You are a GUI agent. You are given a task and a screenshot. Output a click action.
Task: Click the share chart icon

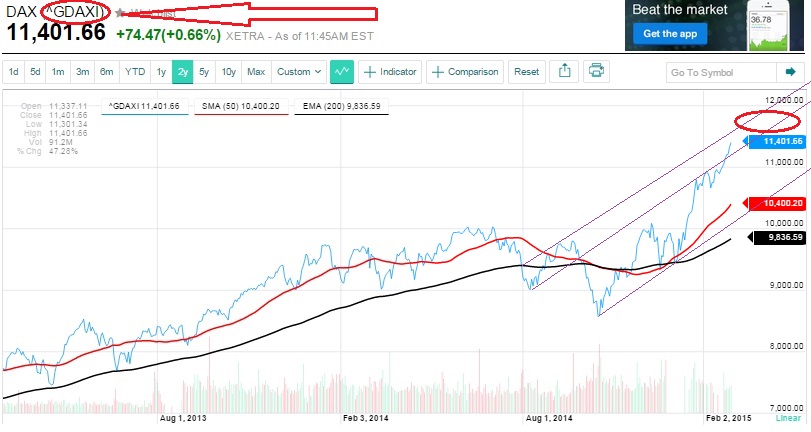pyautogui.click(x=565, y=72)
